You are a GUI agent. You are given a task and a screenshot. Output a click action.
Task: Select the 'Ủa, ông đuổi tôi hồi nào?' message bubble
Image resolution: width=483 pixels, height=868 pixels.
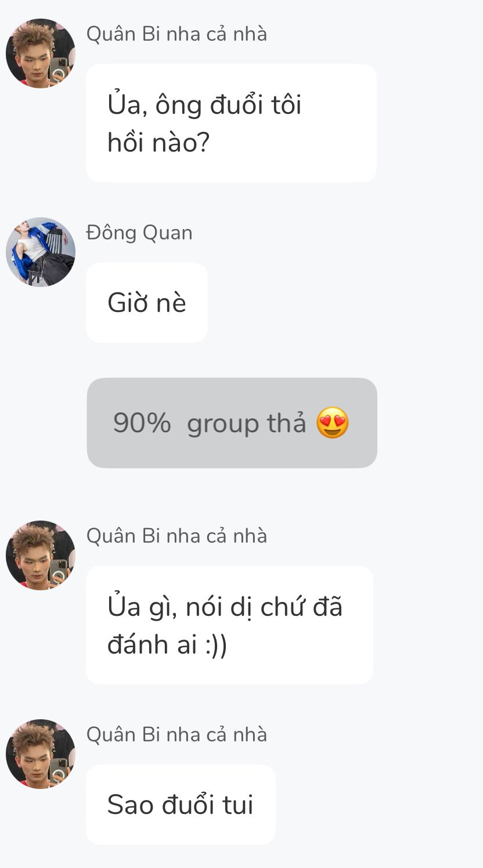[232, 123]
